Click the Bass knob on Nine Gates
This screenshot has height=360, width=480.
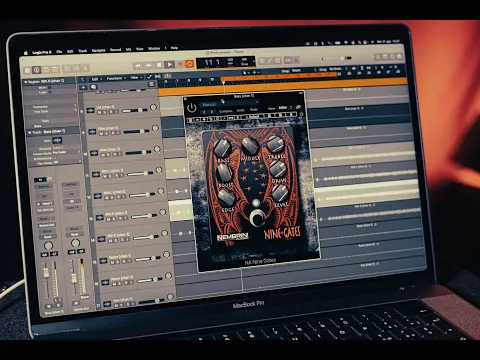tap(222, 147)
